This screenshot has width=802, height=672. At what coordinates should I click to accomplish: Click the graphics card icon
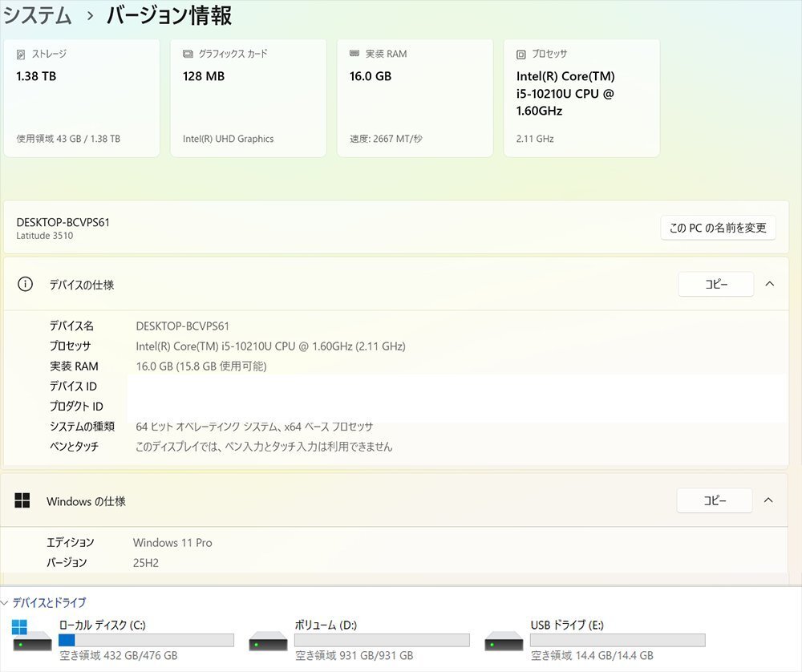tap(188, 55)
